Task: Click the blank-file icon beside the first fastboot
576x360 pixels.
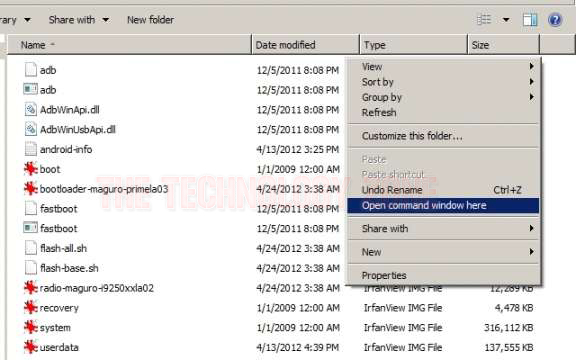Action: click(x=31, y=209)
